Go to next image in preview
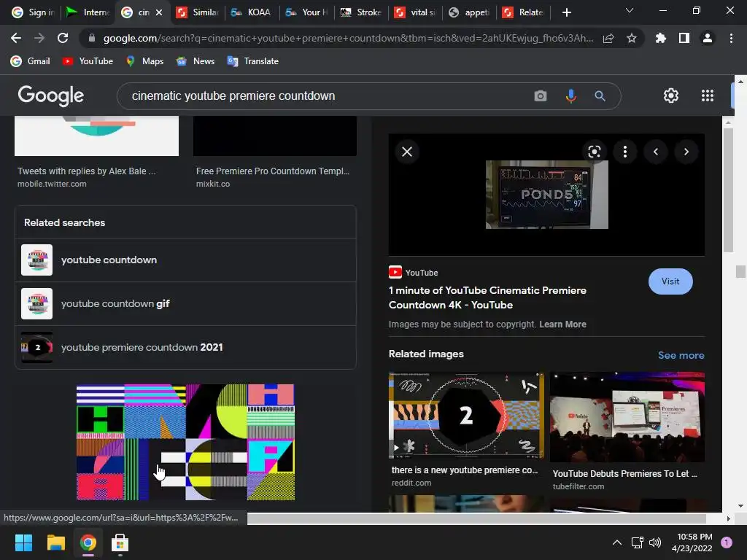This screenshot has height=560, width=747. click(686, 152)
